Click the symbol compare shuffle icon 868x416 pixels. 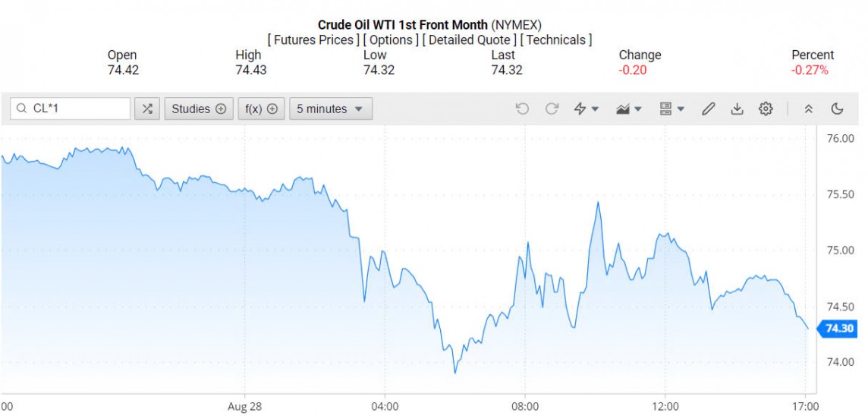tap(147, 109)
